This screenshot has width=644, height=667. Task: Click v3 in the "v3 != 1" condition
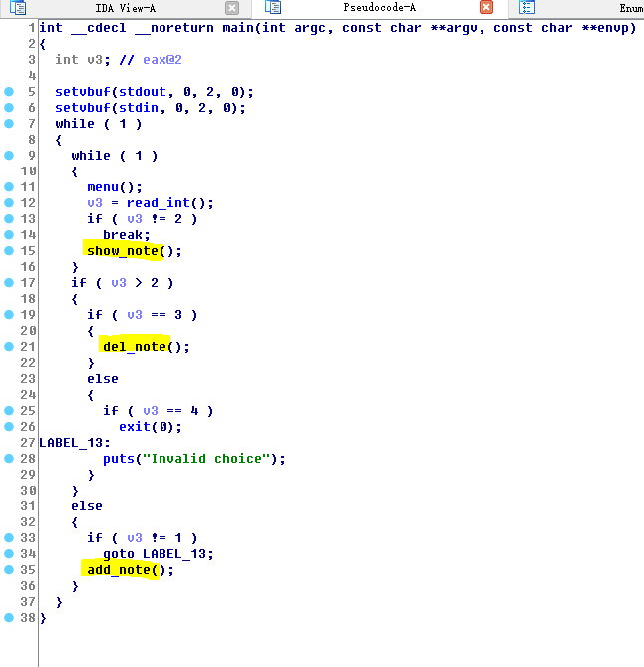tap(135, 538)
